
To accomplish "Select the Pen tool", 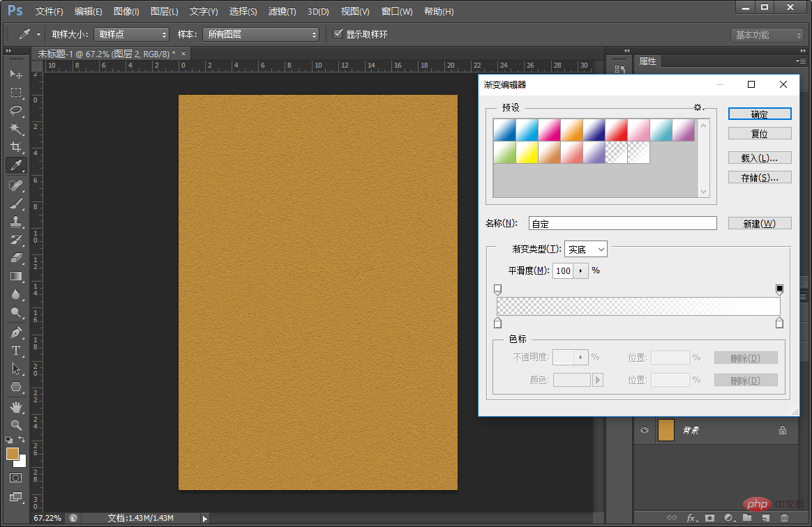I will point(16,333).
